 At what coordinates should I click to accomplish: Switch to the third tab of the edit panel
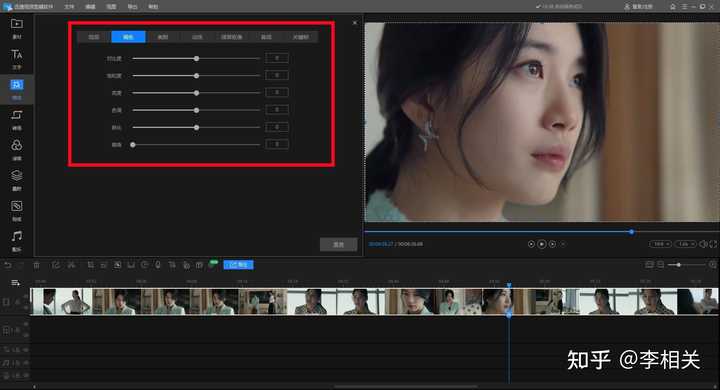click(163, 37)
